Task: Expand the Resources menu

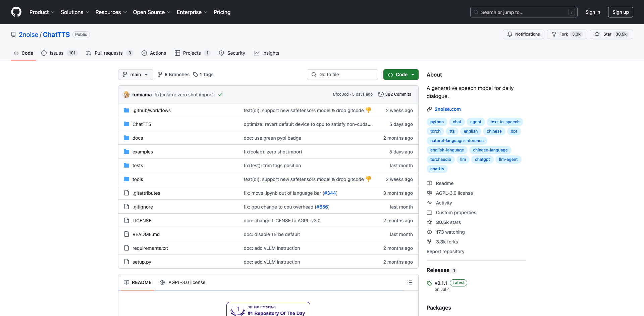Action: [111, 12]
